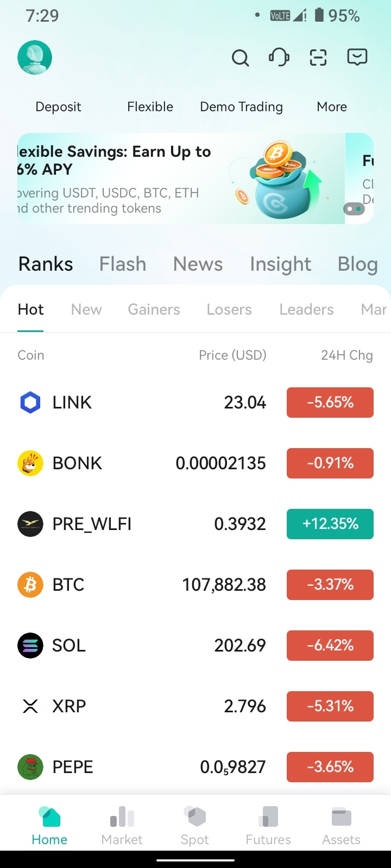Open the BTC coin row

point(195,585)
